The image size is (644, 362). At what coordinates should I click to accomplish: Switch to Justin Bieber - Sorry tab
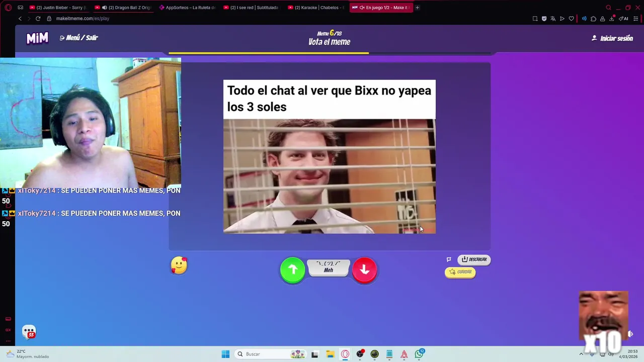(x=58, y=8)
